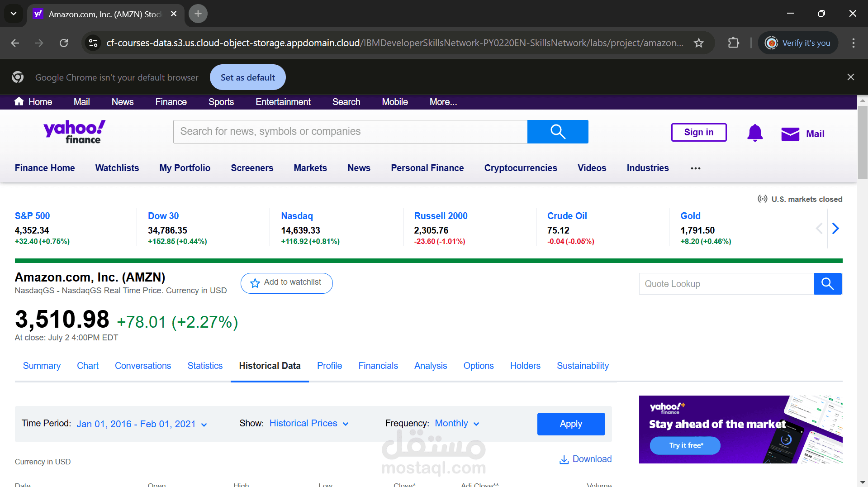Click the Verify it's you profile button
Viewport: 868px width, 487px height.
click(798, 43)
